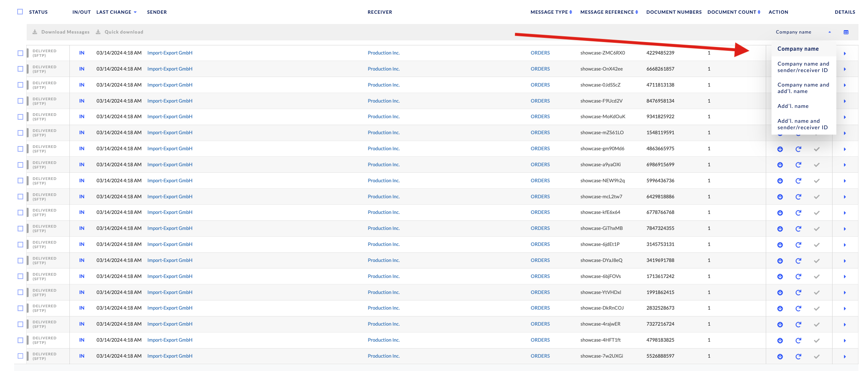Screen dimensions: 868x371
Task: Select 'Company name and add'l. name' option
Action: tap(803, 88)
